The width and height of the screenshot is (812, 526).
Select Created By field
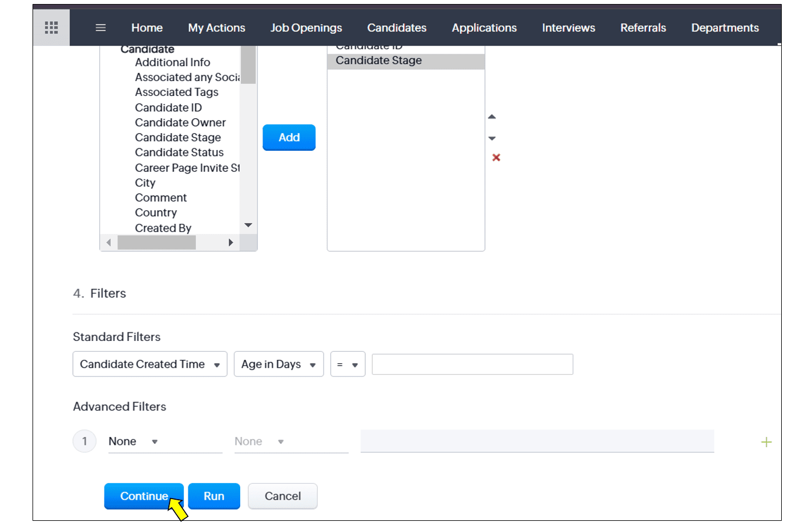pyautogui.click(x=163, y=228)
